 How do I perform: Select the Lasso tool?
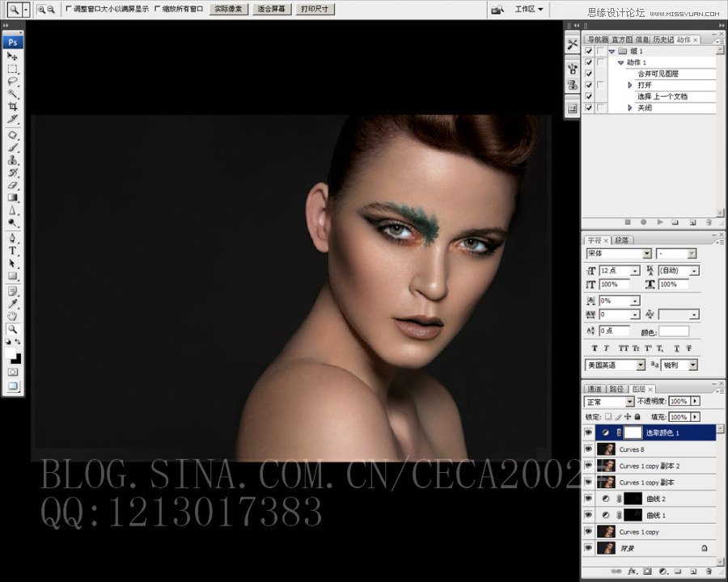[x=12, y=82]
